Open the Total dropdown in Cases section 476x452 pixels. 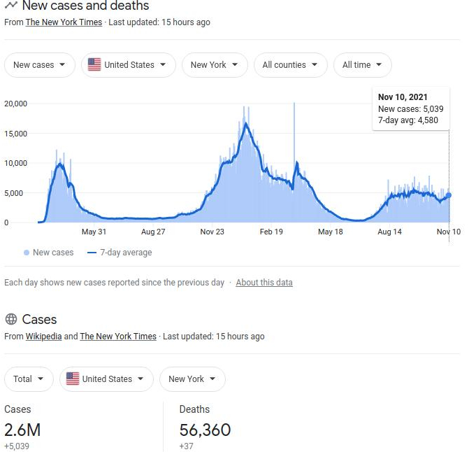(29, 379)
